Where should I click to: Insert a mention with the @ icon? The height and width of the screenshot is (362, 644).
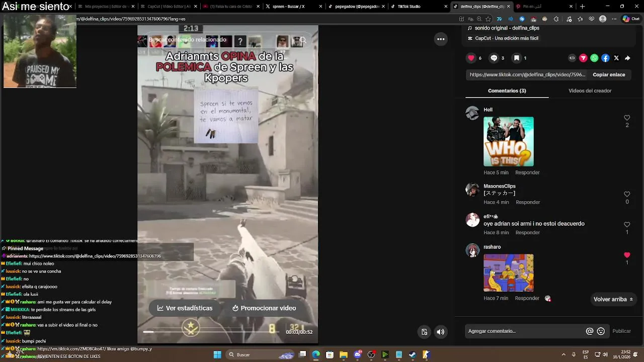click(590, 331)
